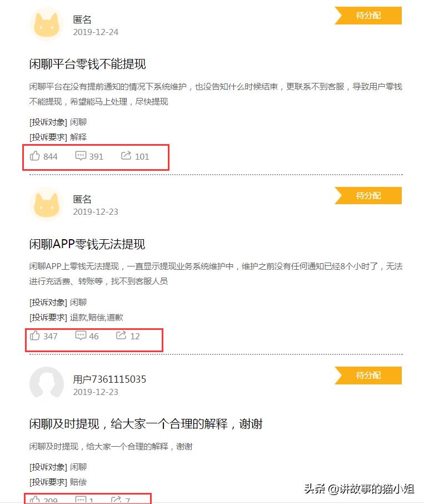This screenshot has height=504, width=424.
Task: Click share icon showing 101 shares
Action: click(x=126, y=156)
